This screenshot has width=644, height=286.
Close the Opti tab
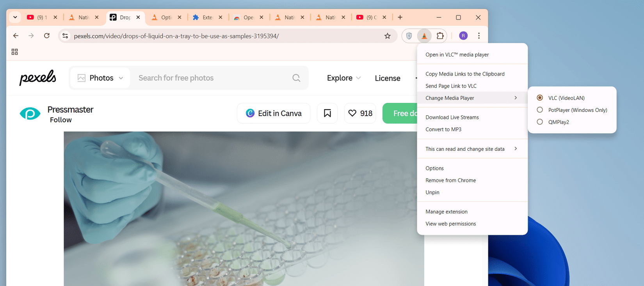pyautogui.click(x=180, y=17)
